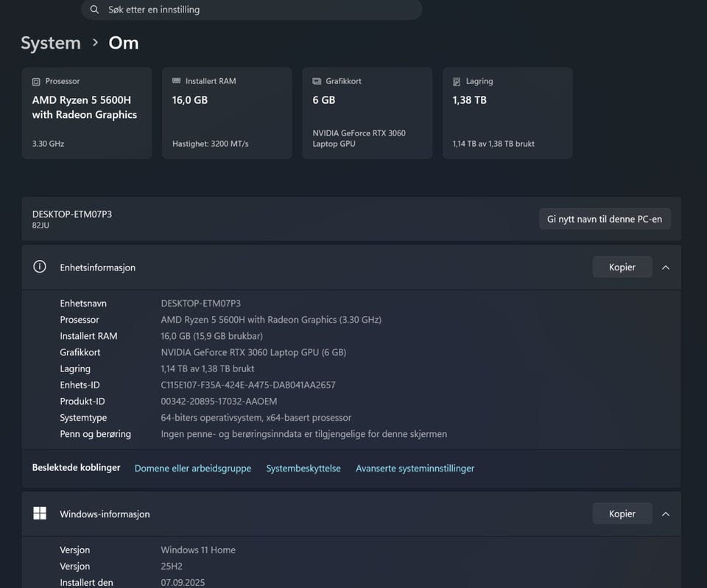Click the breadcrumb chevron after System
707x588 pixels.
click(x=95, y=43)
